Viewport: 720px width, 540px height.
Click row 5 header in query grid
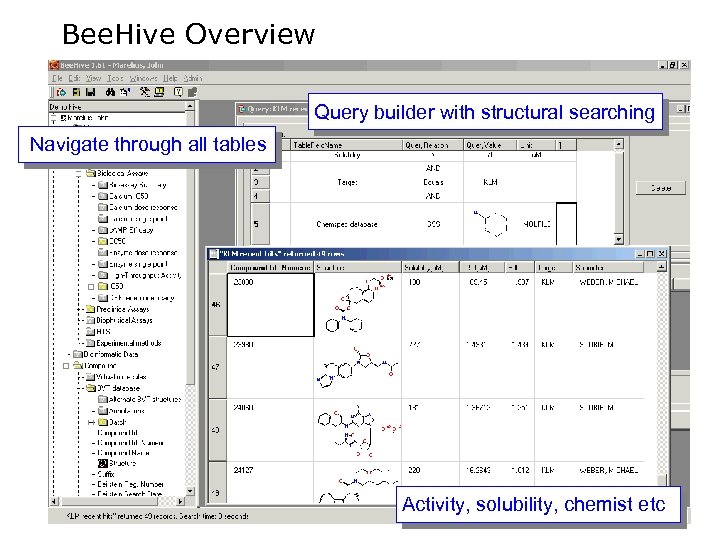click(x=260, y=224)
